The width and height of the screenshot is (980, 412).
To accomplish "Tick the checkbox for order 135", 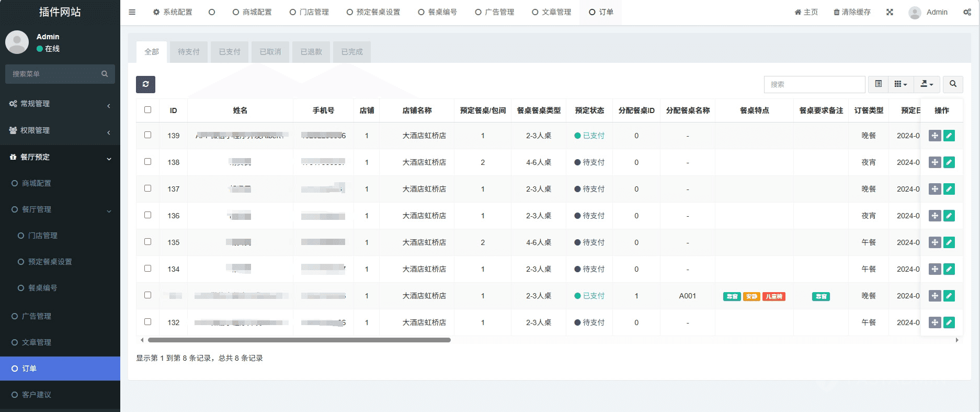I will 147,242.
